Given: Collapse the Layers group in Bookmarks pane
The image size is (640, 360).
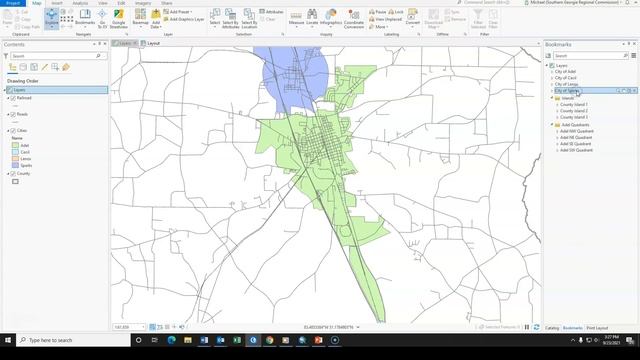Looking at the screenshot, I should (547, 65).
